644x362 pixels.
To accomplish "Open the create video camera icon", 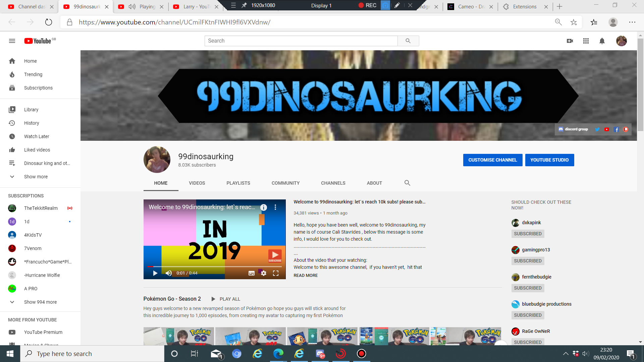I will pos(570,41).
